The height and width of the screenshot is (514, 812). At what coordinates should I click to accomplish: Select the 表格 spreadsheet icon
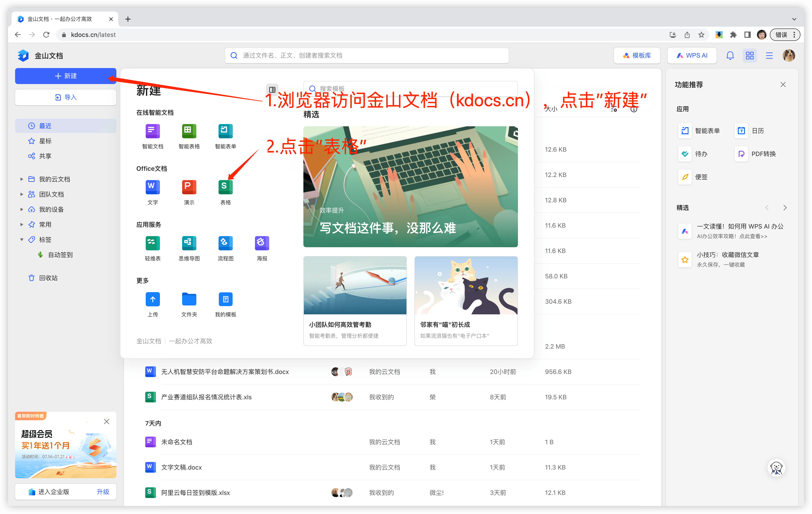(x=225, y=187)
